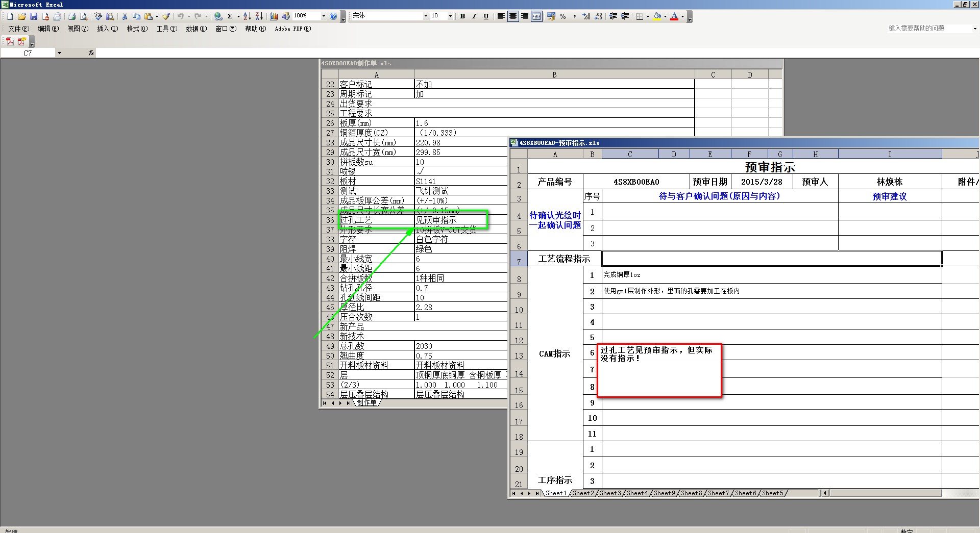The width and height of the screenshot is (980, 533).
Task: Convert to PDF and send for review
Action: click(21, 41)
